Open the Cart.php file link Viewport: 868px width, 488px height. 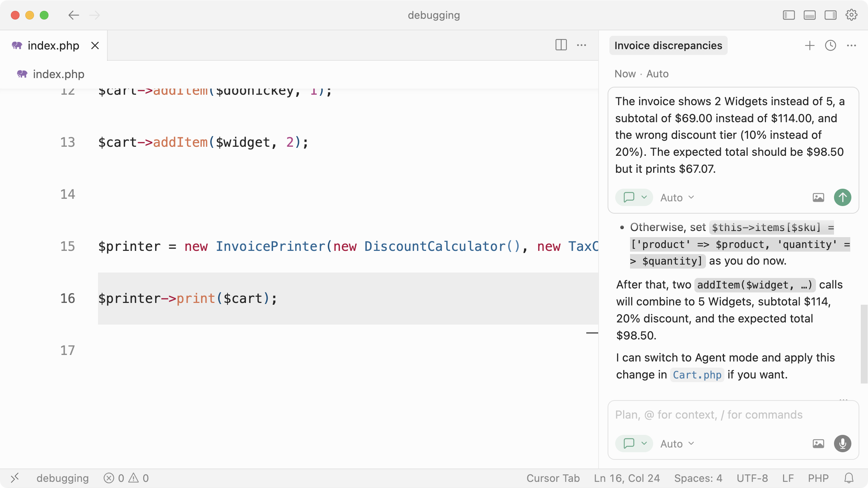697,375
